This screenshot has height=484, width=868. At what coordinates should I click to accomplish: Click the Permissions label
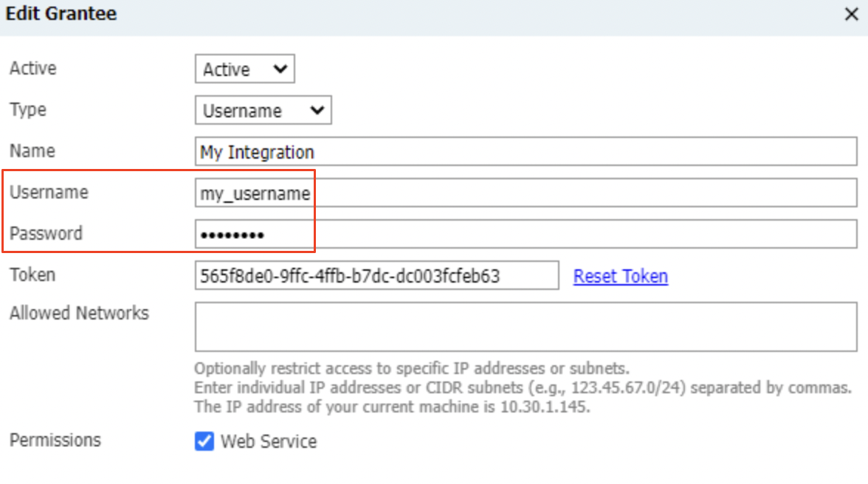click(55, 440)
